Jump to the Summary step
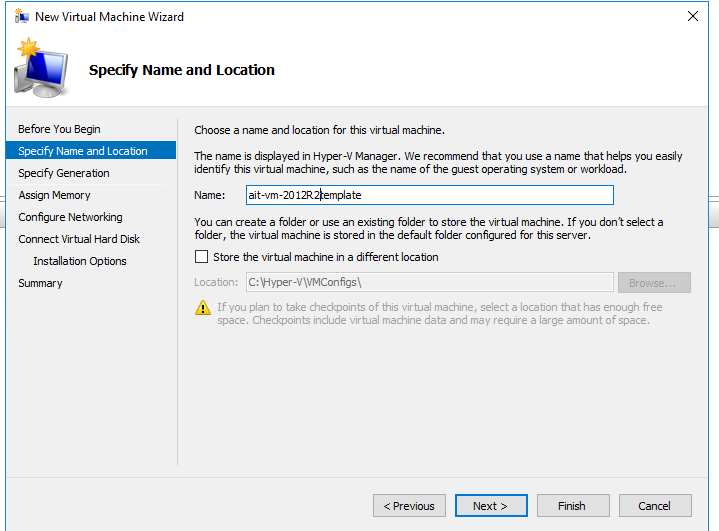 (40, 283)
